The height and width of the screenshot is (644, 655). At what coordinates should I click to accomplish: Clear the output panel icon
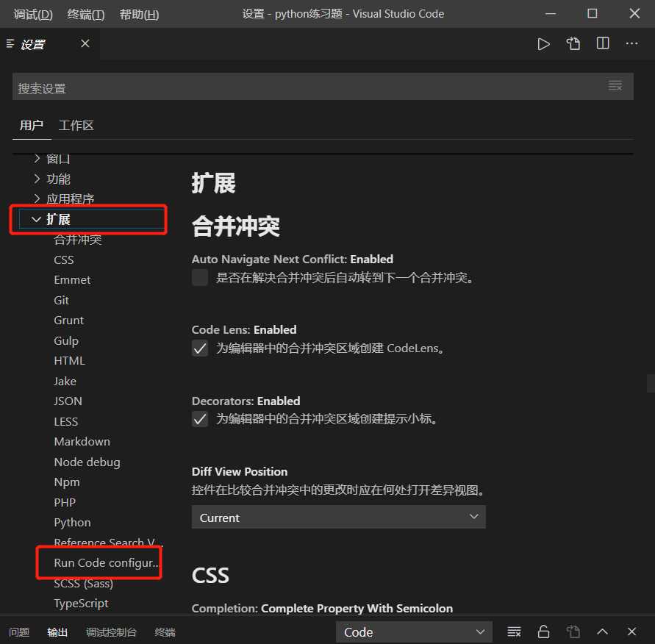[x=514, y=632]
